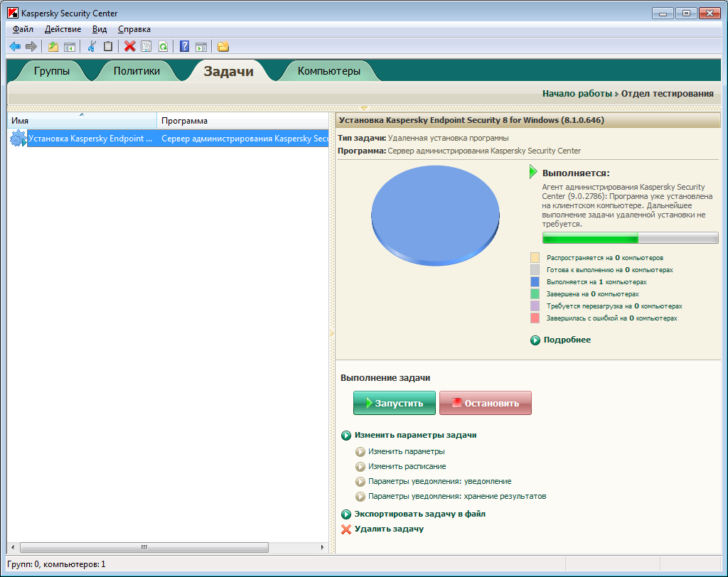Toggle the console tree pane icon
The image size is (728, 577).
tap(70, 46)
